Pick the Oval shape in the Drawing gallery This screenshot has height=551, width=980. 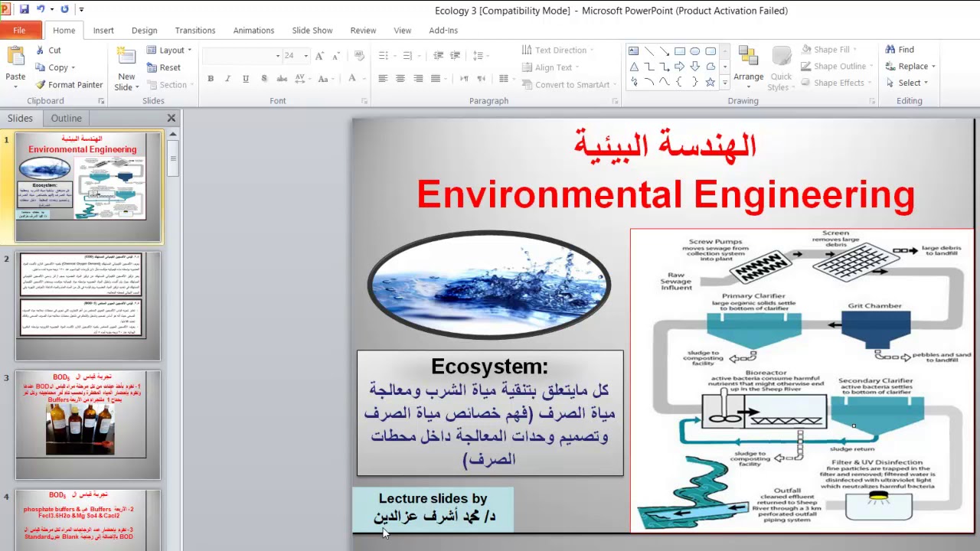(x=695, y=51)
